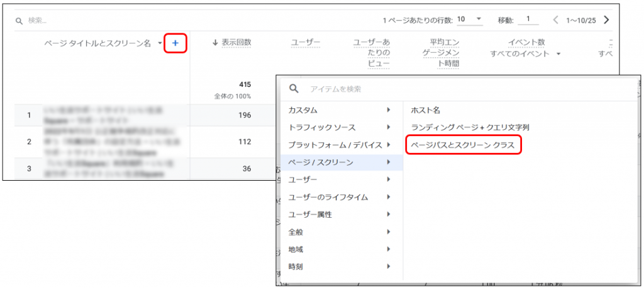Sort by 表示回数 arrow icon
This screenshot has width=644, height=289.
[x=214, y=43]
